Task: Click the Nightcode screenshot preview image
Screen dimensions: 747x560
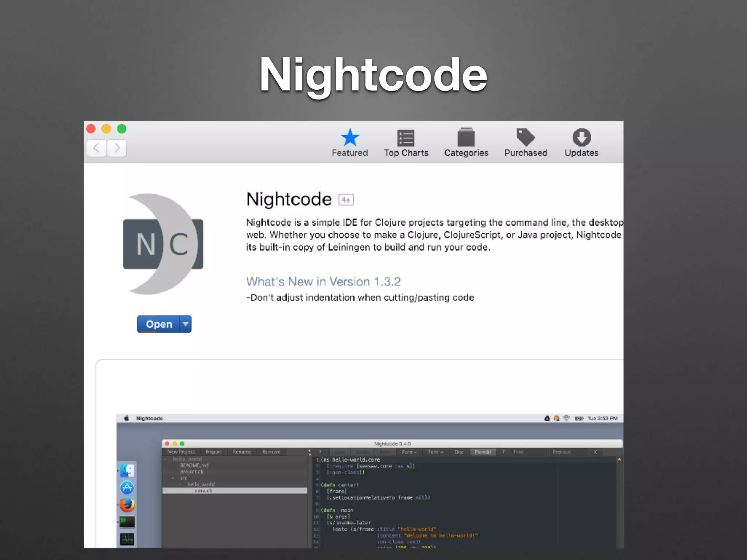Action: point(369,481)
